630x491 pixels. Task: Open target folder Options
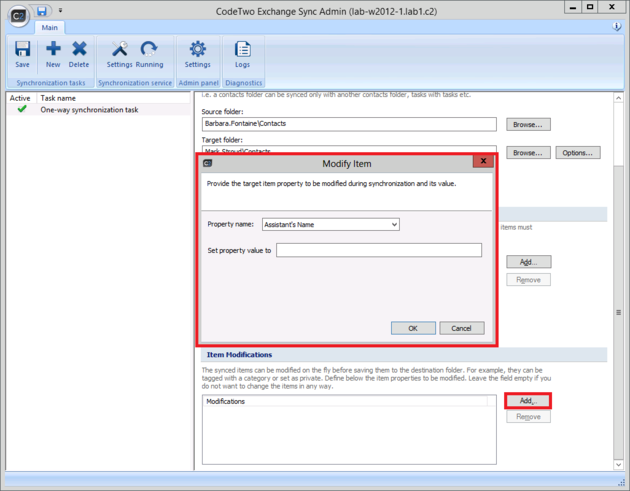pyautogui.click(x=578, y=153)
